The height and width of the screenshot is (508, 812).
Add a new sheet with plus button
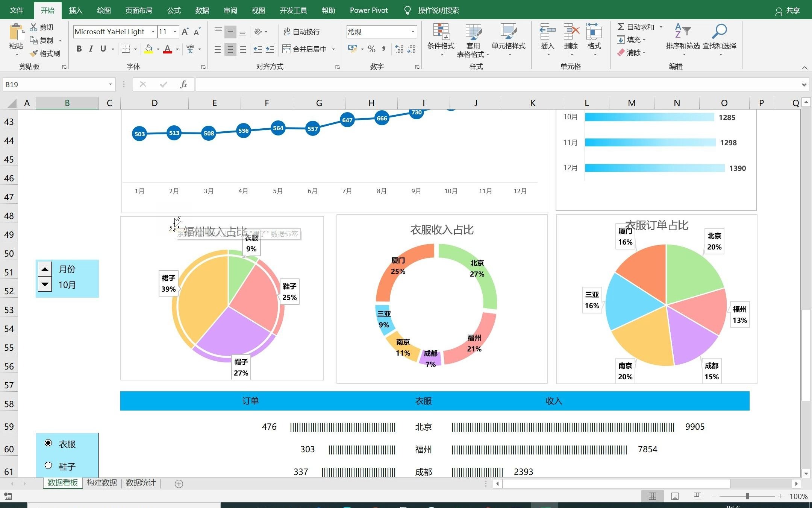(179, 484)
